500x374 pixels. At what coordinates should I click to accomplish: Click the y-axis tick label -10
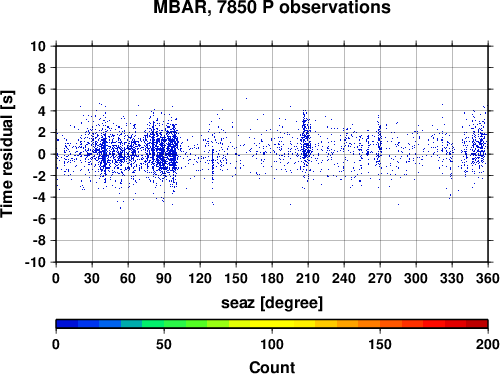[x=35, y=262]
